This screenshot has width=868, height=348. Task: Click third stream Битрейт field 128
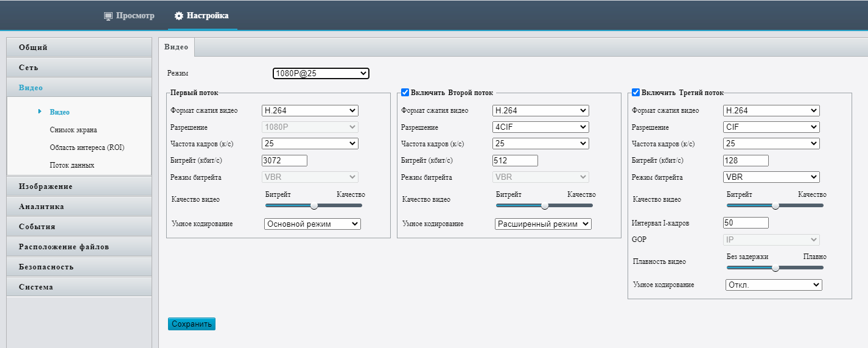coord(746,160)
